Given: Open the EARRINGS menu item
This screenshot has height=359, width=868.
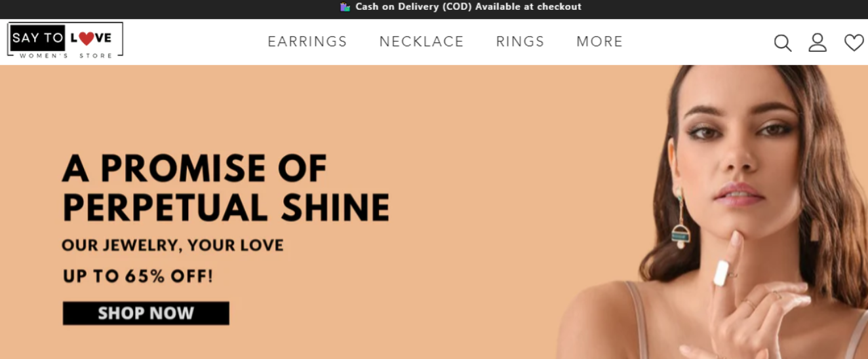Looking at the screenshot, I should pos(307,41).
